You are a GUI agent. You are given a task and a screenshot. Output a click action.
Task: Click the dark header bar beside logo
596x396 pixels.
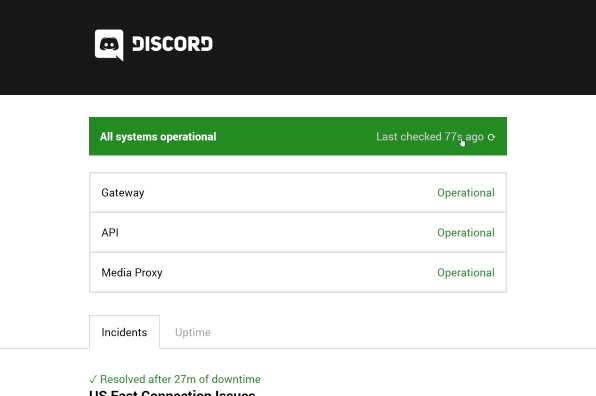pyautogui.click(x=380, y=46)
